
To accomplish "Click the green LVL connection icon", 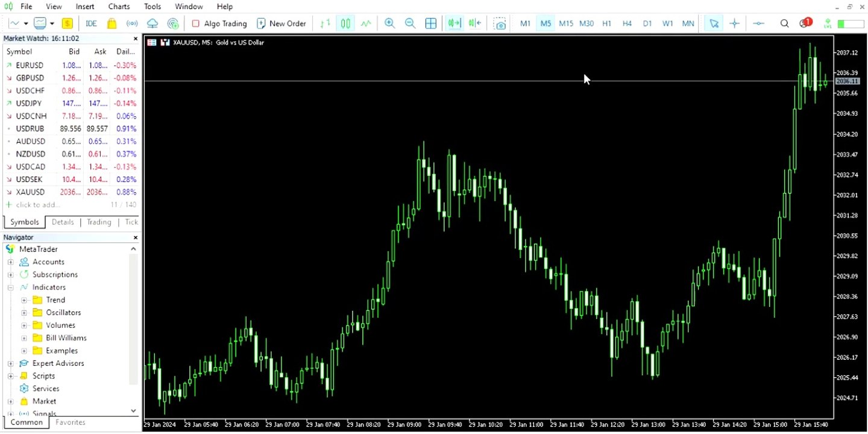I will pos(828,24).
